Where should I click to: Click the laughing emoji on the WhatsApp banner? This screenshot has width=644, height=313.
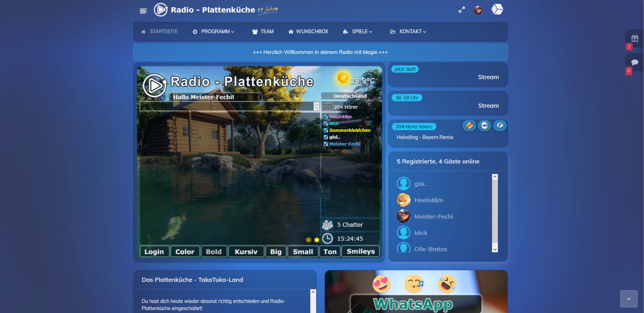point(447,284)
